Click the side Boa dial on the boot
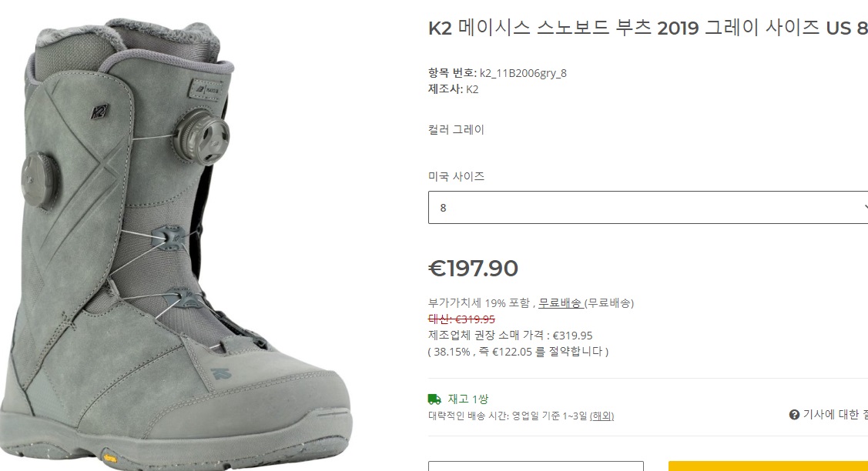This screenshot has width=868, height=471. coord(39,181)
